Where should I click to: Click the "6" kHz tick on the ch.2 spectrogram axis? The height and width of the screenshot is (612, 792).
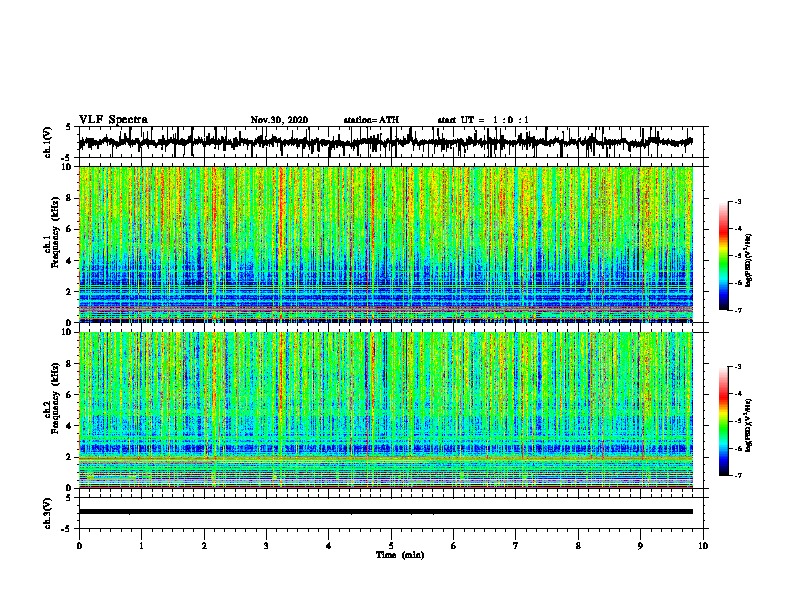pyautogui.click(x=70, y=395)
